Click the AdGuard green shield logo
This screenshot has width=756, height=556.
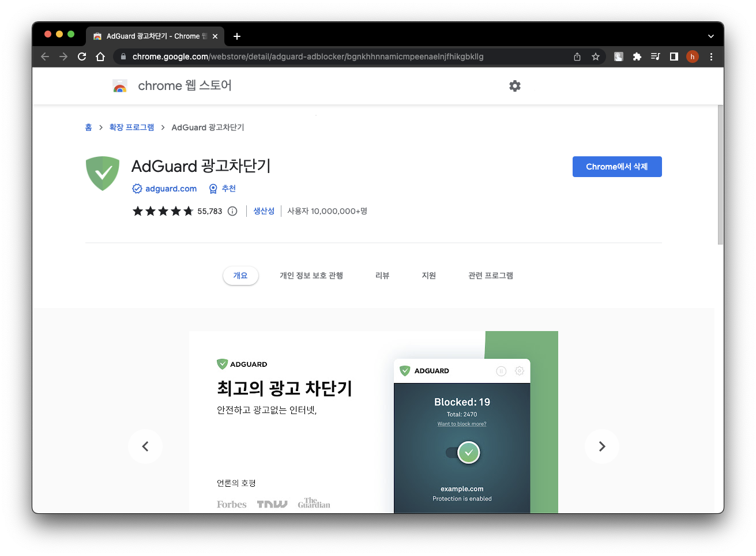[x=103, y=174]
